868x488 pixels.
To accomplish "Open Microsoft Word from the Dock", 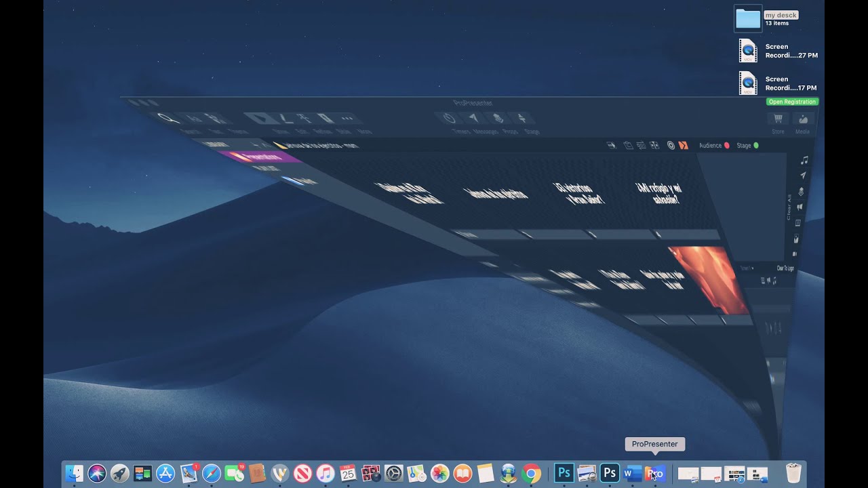I will pos(632,473).
